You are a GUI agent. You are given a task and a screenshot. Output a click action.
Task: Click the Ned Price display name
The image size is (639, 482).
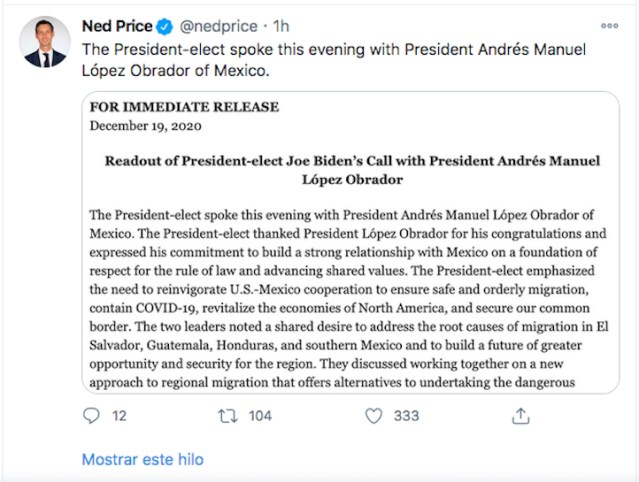tap(118, 24)
